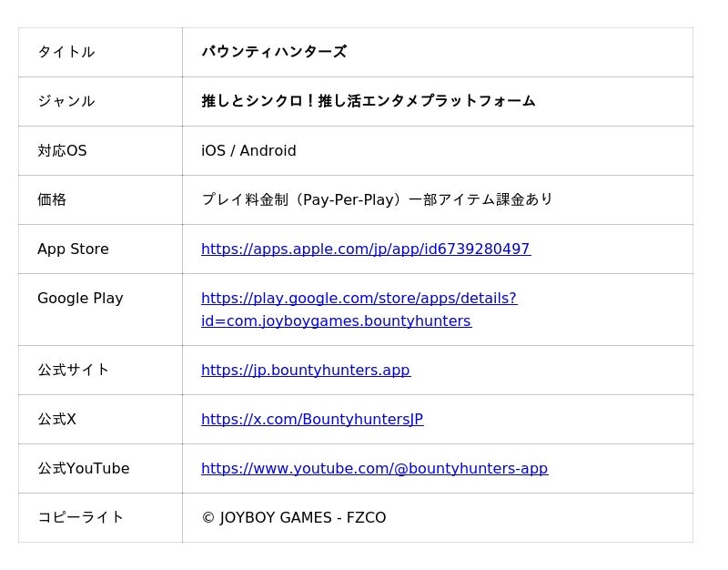Click the ジャンル row label
This screenshot has width=728, height=570.
click(x=66, y=101)
